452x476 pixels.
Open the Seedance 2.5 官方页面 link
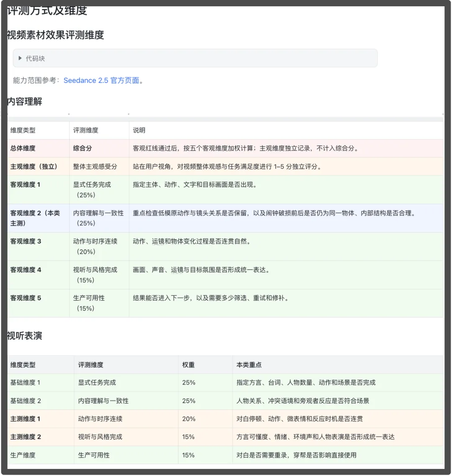click(x=101, y=80)
